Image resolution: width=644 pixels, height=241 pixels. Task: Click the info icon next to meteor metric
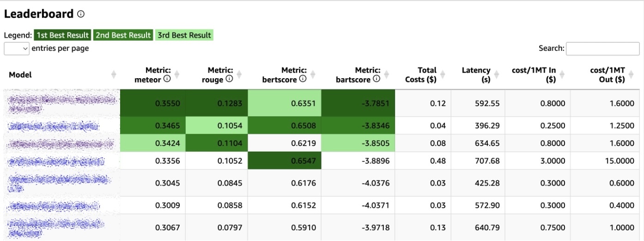[x=167, y=79]
